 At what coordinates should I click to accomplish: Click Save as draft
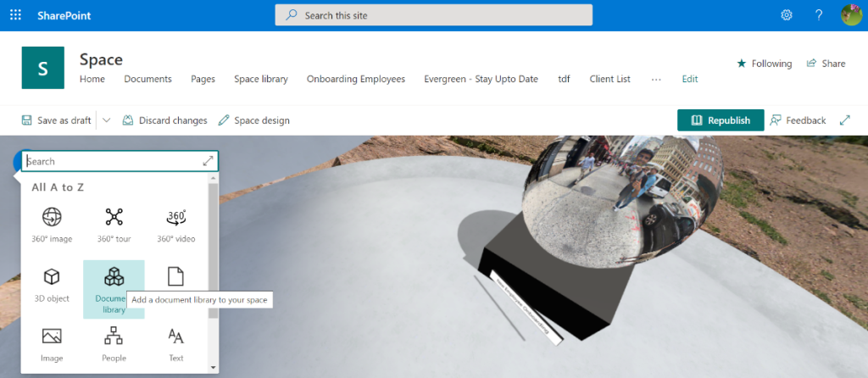pos(56,120)
